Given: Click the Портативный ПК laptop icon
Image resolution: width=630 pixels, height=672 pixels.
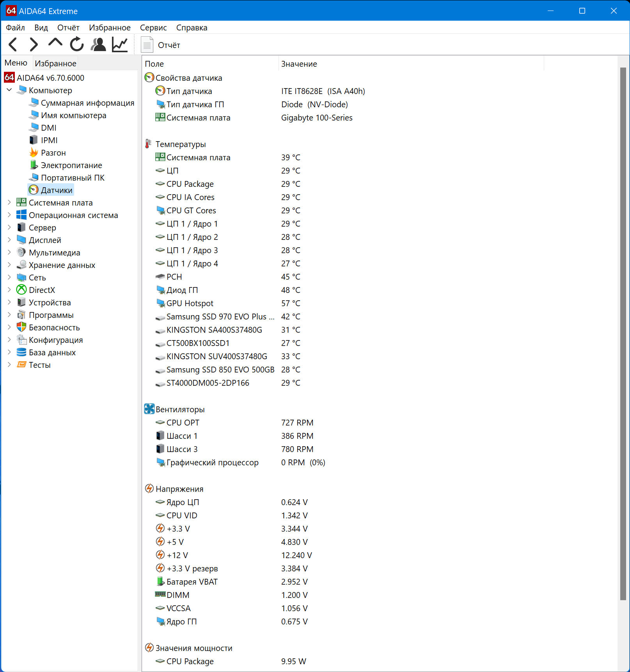Looking at the screenshot, I should click(34, 177).
